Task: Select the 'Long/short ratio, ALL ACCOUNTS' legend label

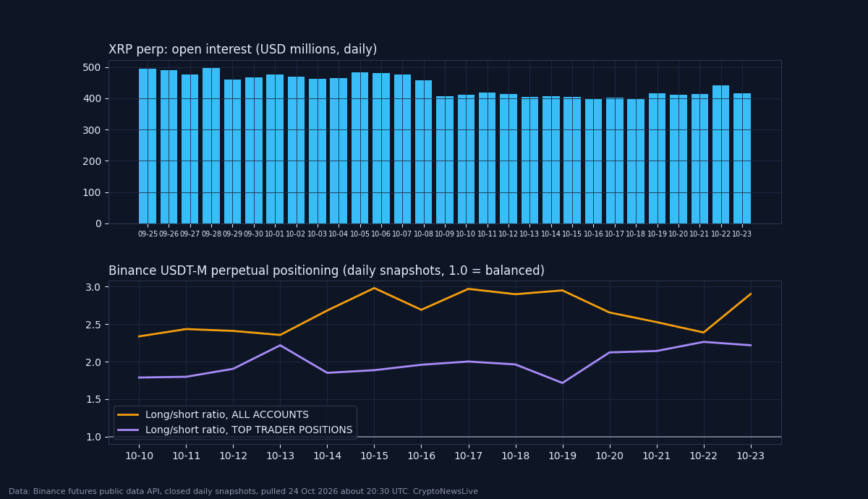Action: (x=227, y=415)
